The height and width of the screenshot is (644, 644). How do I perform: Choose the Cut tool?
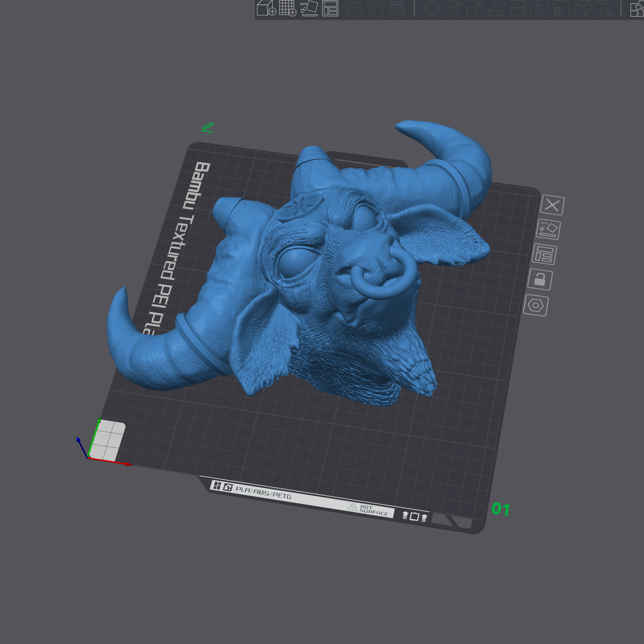[517, 8]
